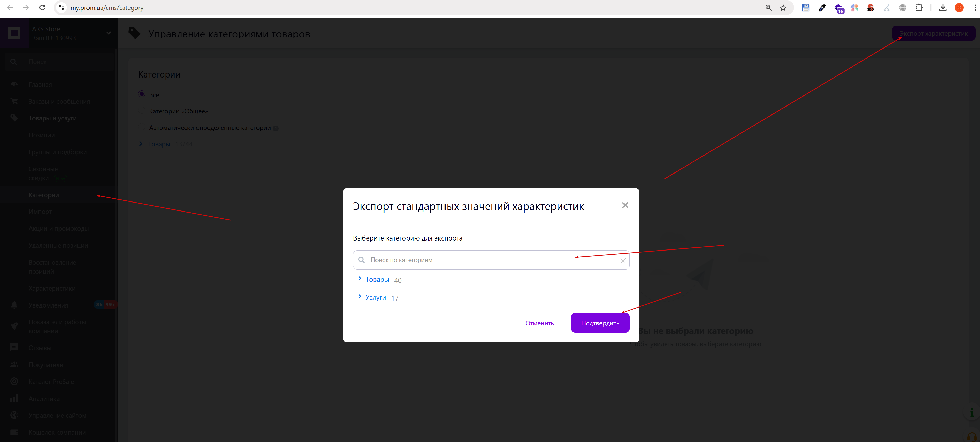Select Автоматически определенные категории radio

(x=142, y=127)
